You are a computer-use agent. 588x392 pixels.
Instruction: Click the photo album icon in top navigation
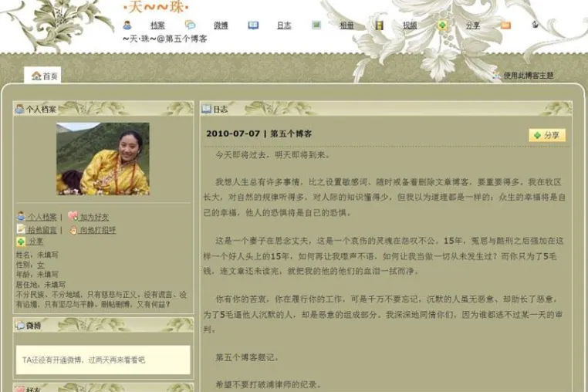pyautogui.click(x=316, y=25)
